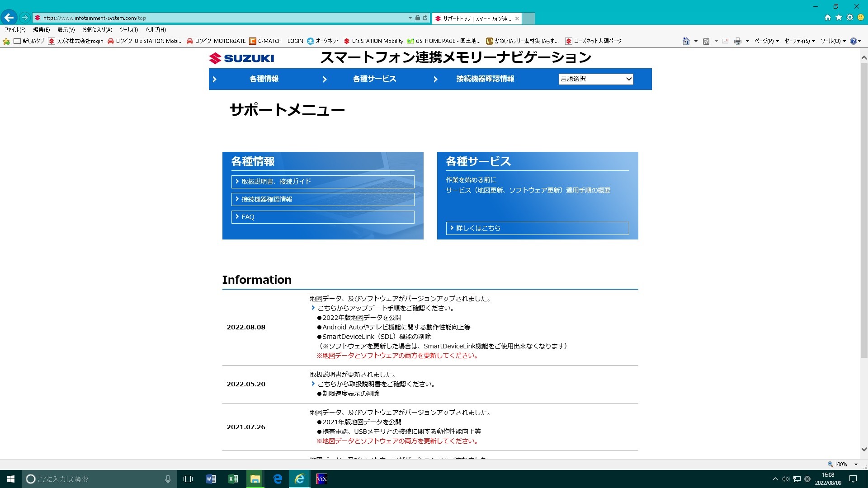Screen dimensions: 868x488
Task: Click the 接続機器確認情報 button in 各種情報 card
Action: (x=323, y=199)
